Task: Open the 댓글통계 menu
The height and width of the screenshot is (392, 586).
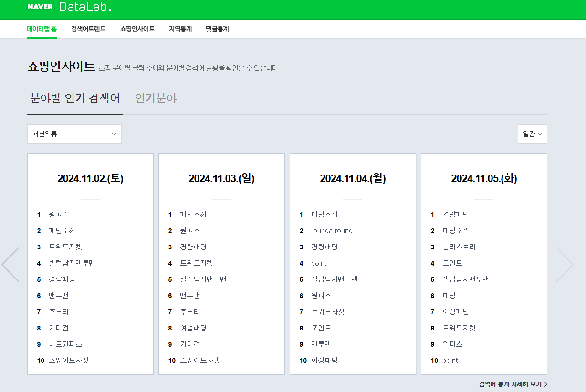Action: tap(217, 29)
